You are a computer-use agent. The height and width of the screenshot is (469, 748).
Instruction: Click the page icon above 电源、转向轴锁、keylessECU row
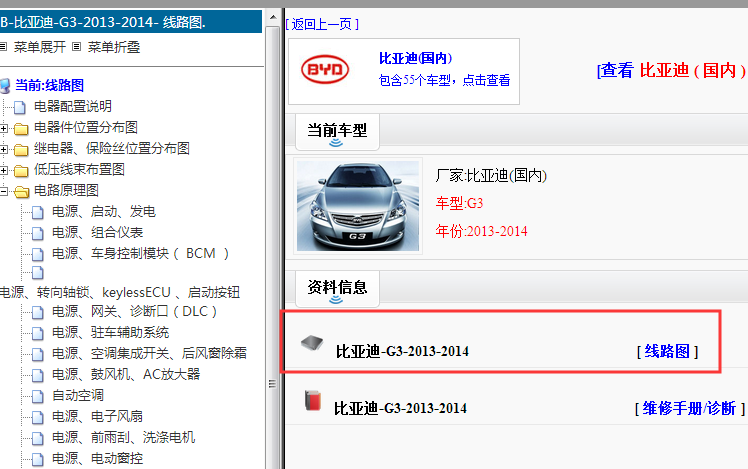click(38, 272)
